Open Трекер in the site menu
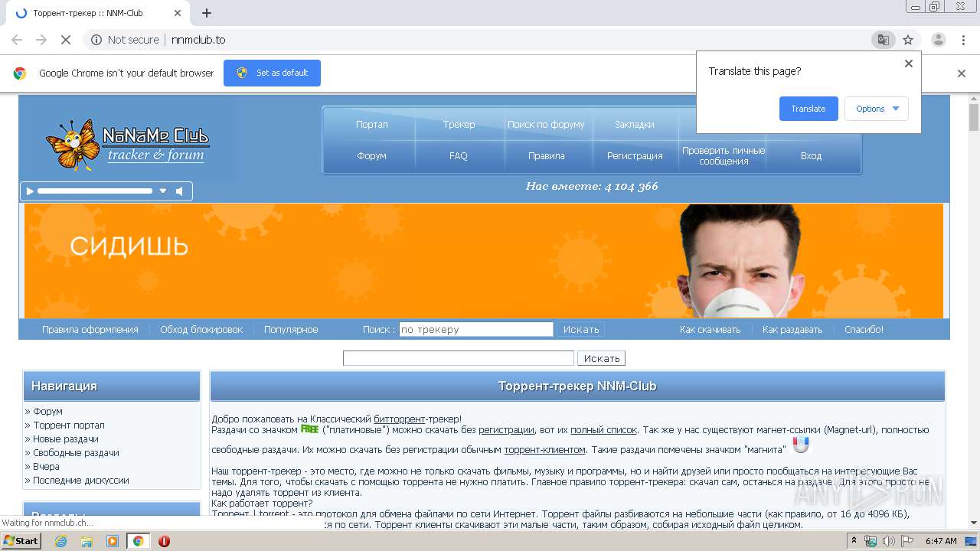This screenshot has height=551, width=980. pyautogui.click(x=459, y=124)
